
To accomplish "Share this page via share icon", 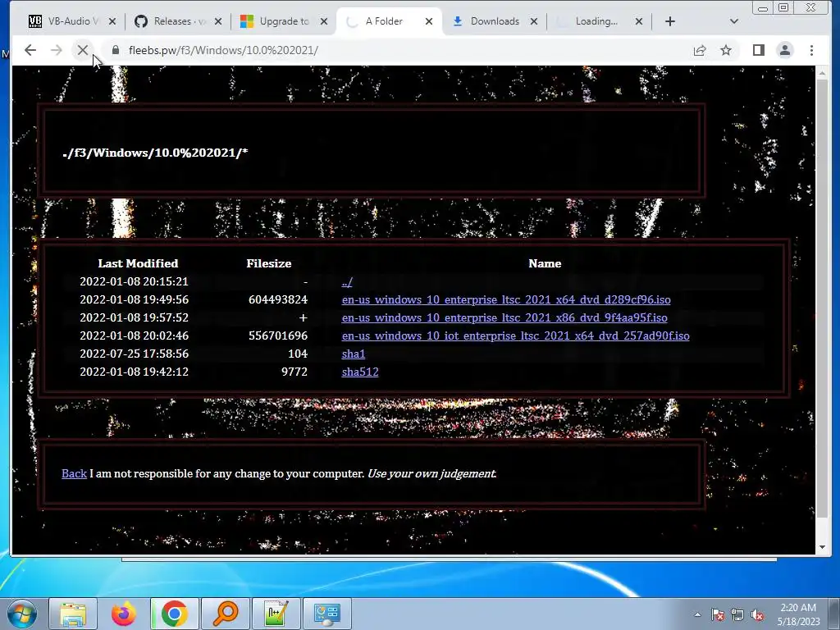I will click(x=700, y=50).
